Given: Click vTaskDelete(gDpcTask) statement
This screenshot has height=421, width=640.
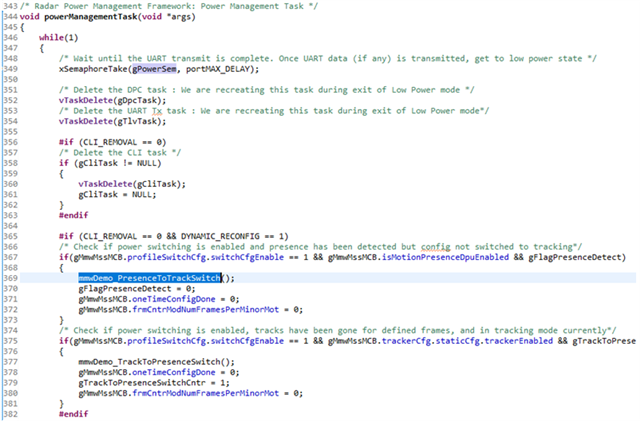Looking at the screenshot, I should [113, 100].
